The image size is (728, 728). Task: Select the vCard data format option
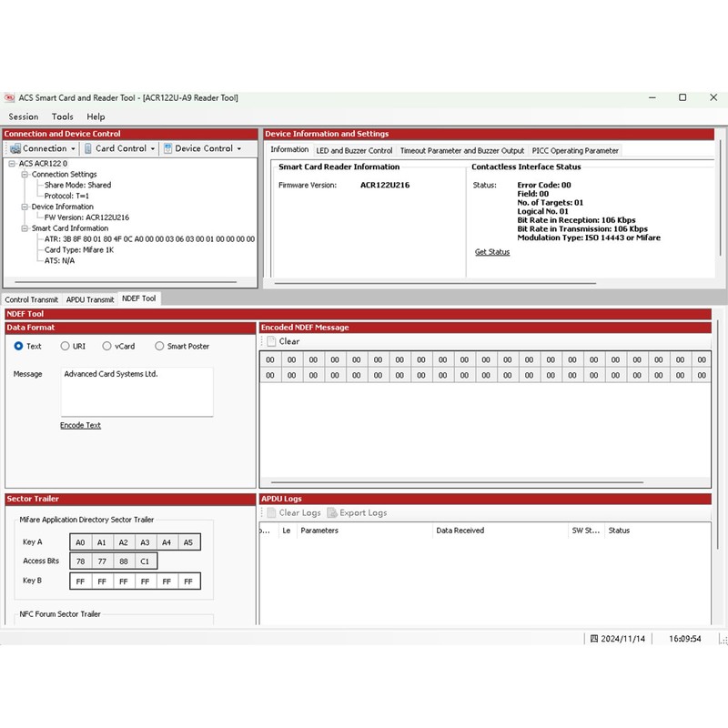(106, 346)
